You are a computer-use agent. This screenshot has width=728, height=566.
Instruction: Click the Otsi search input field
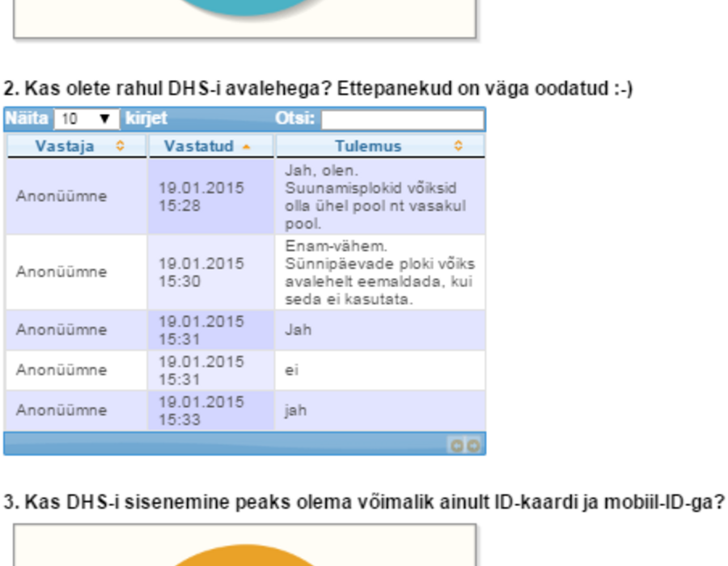(403, 120)
